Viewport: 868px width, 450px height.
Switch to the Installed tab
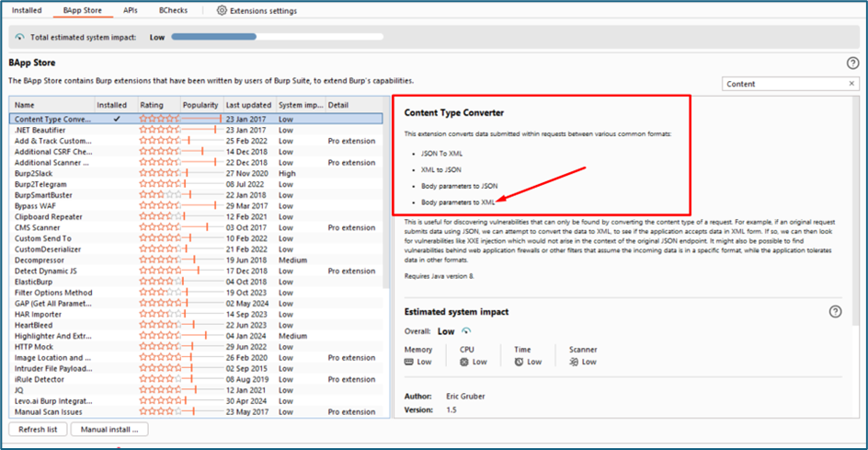tap(27, 10)
